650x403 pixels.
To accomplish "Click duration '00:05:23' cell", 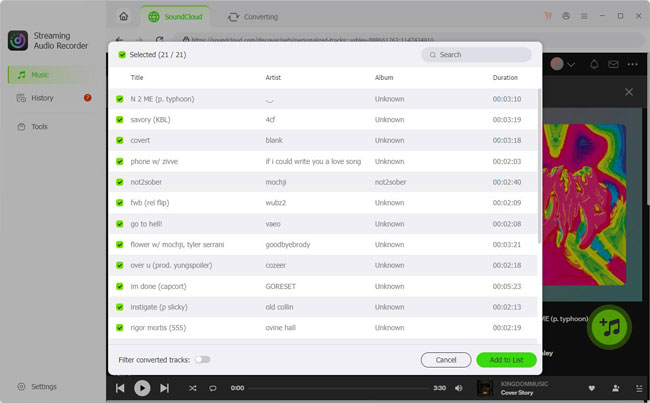I will coord(507,286).
